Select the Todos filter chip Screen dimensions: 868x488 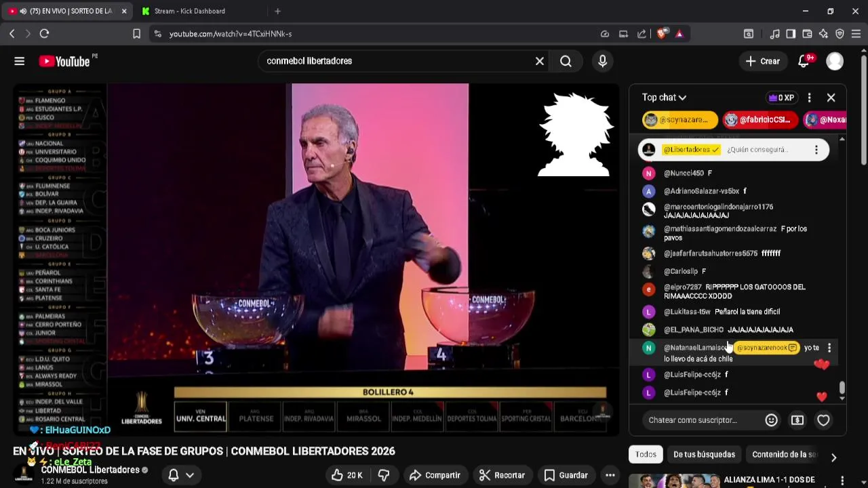(x=646, y=455)
